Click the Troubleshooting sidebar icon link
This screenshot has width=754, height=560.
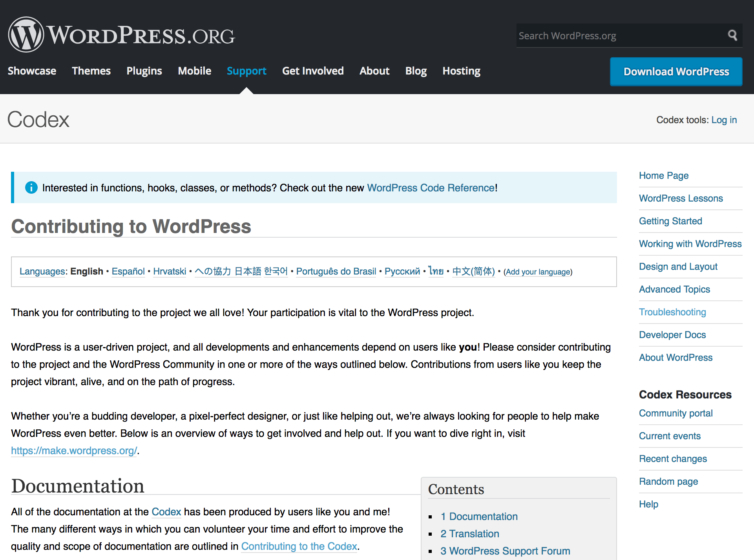coord(673,312)
